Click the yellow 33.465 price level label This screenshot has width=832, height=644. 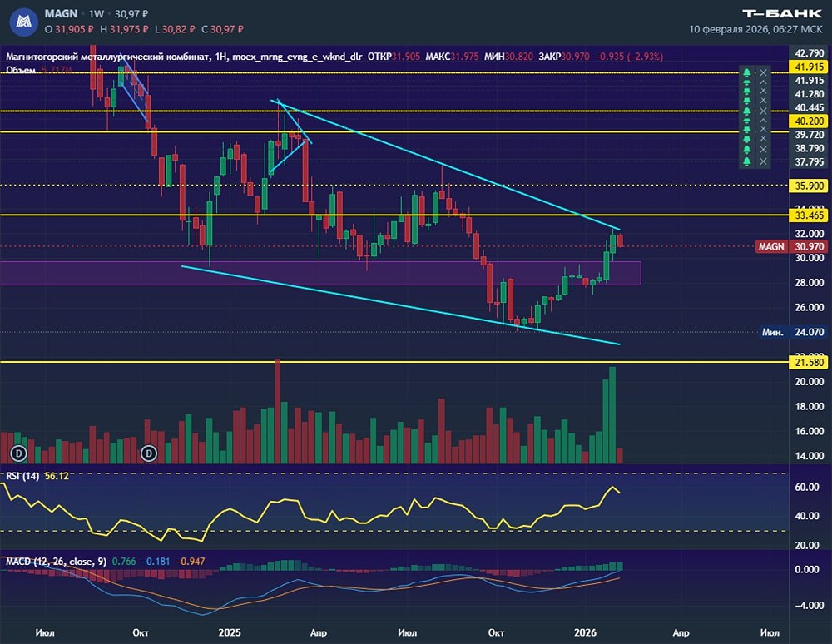pyautogui.click(x=809, y=215)
